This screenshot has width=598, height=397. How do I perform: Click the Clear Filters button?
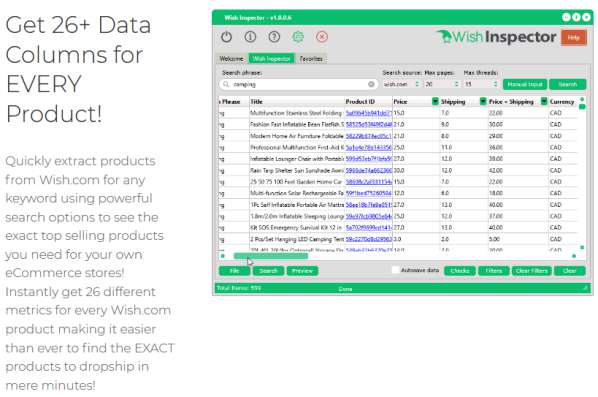[x=531, y=271]
